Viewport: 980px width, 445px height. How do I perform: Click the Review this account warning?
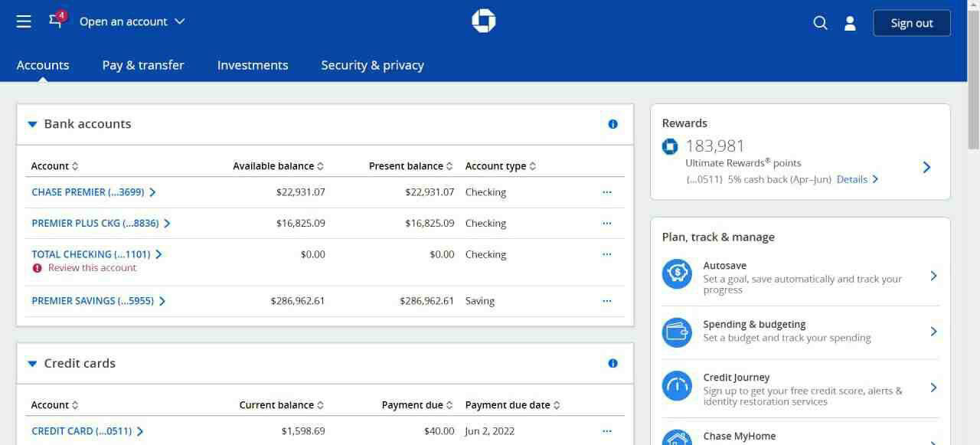(x=92, y=268)
